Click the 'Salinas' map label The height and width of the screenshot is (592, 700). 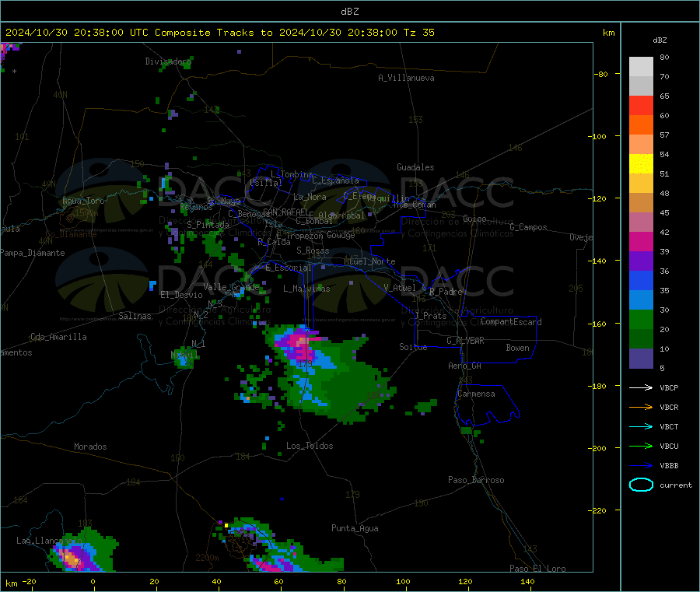click(x=135, y=316)
